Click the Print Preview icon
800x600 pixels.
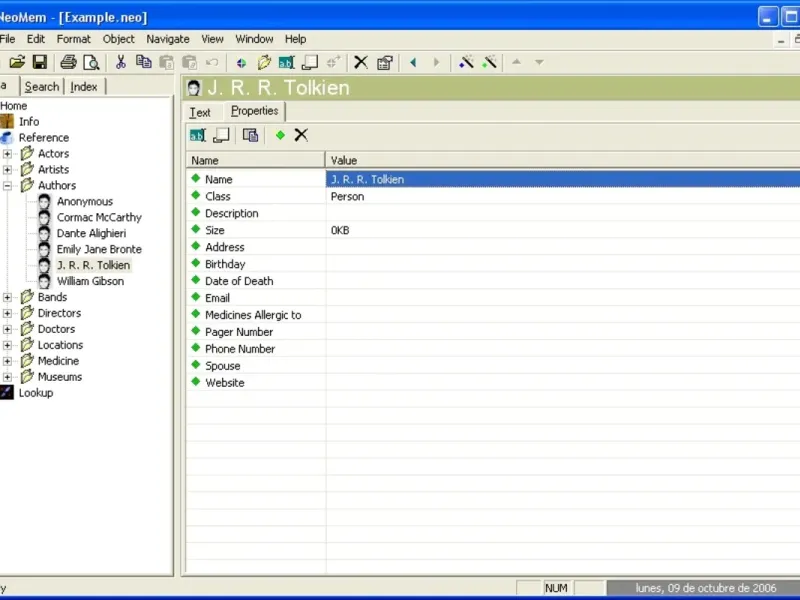click(x=91, y=62)
